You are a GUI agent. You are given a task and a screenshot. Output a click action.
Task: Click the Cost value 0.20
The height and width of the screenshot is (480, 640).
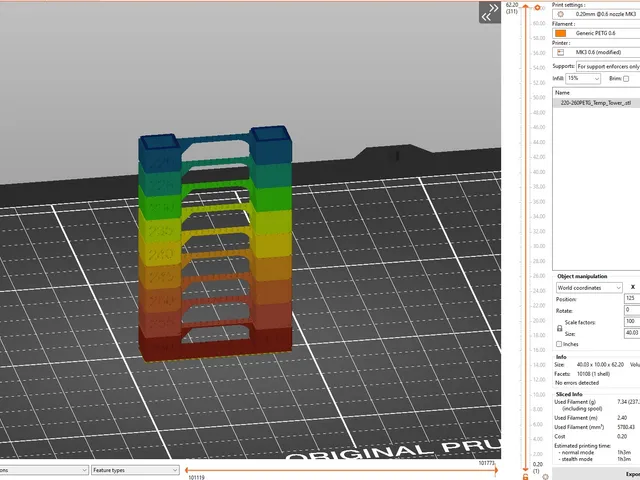pyautogui.click(x=622, y=436)
